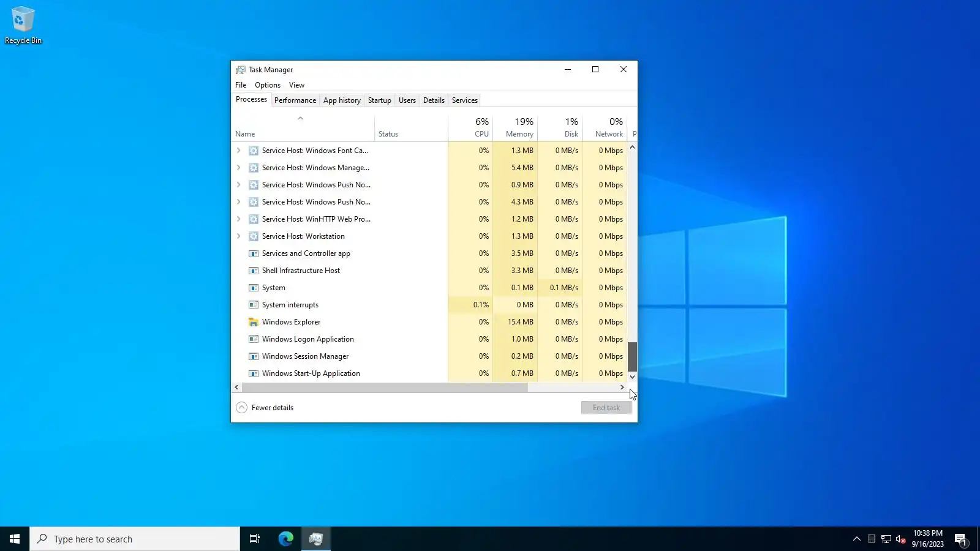Show hidden system tray icons
The height and width of the screenshot is (551, 980).
pos(857,539)
